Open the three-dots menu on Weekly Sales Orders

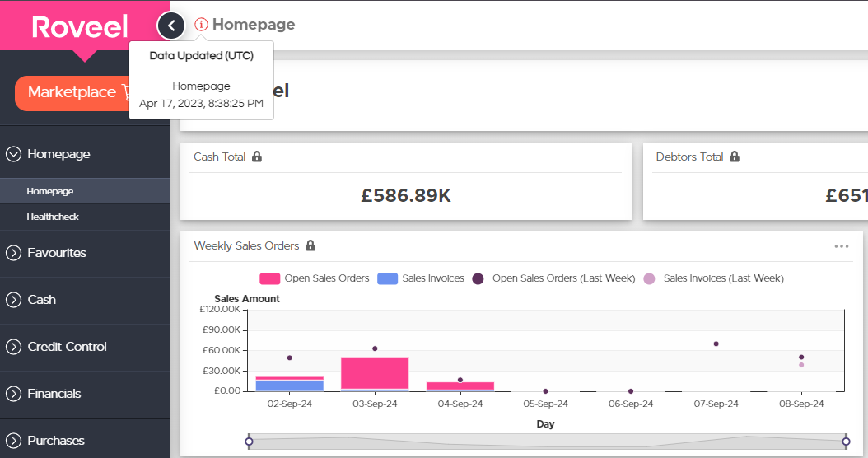(x=842, y=246)
